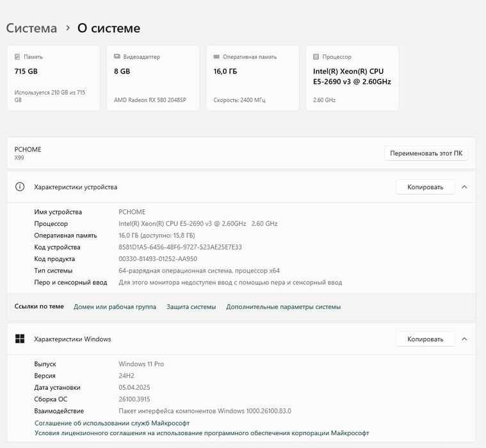Screen dimensions: 486x448
Task: Click the О системе page title
Action: tap(109, 28)
